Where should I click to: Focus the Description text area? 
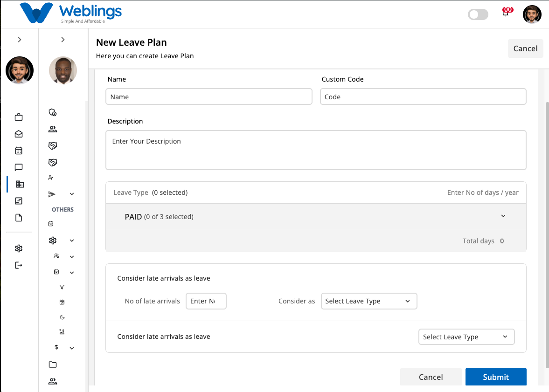tap(316, 150)
